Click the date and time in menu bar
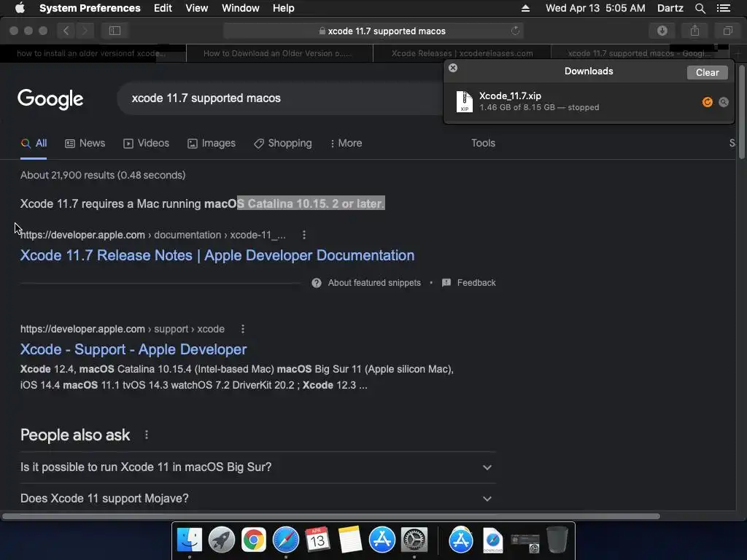This screenshot has width=747, height=560. pyautogui.click(x=595, y=8)
